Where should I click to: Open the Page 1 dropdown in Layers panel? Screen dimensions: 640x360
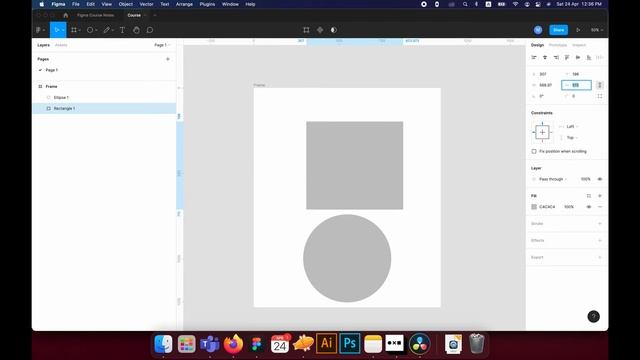162,45
